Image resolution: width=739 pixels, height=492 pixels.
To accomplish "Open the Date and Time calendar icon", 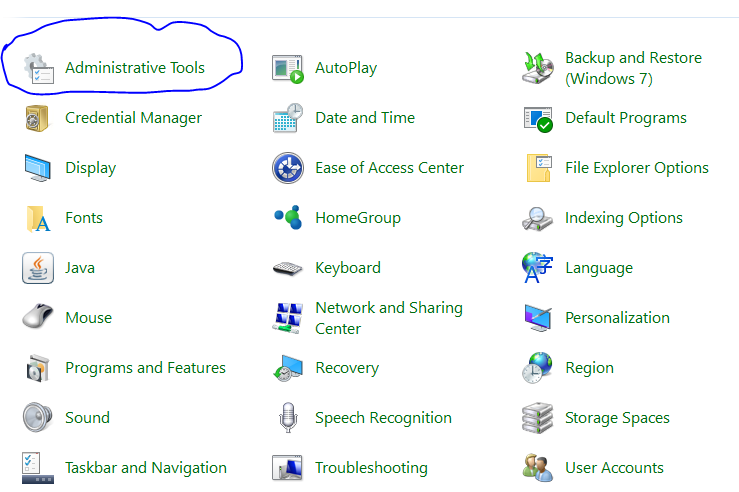I will 288,118.
